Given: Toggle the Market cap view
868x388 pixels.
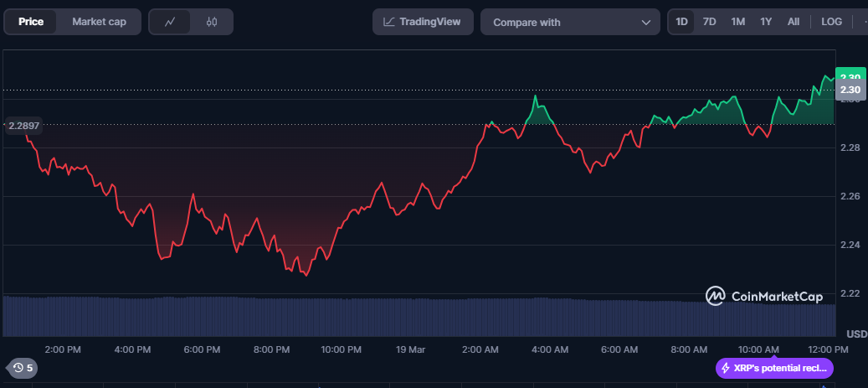Looking at the screenshot, I should click(x=99, y=22).
